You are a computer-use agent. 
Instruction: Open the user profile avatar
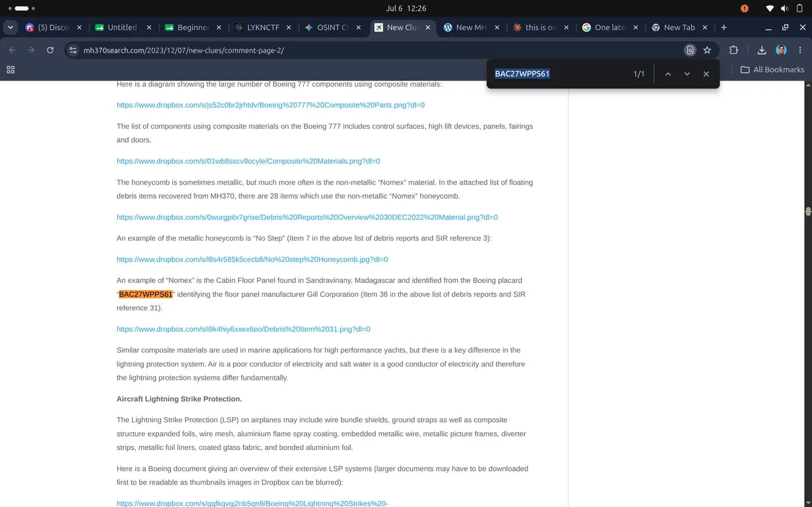point(781,50)
